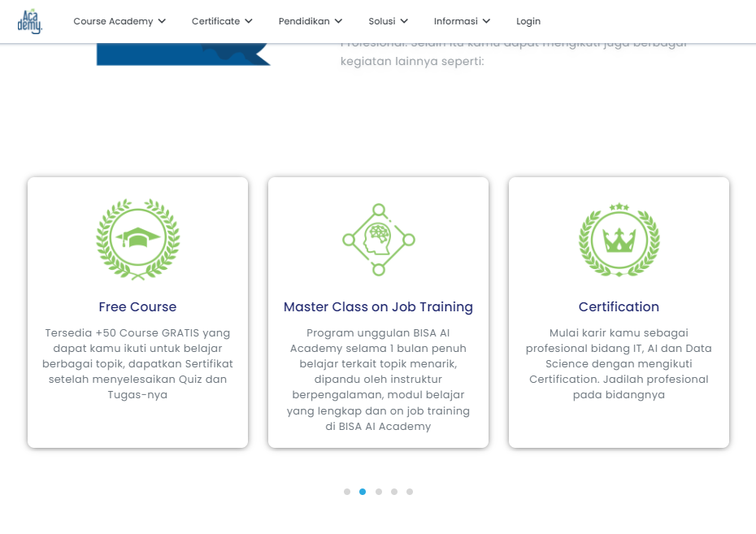Select the active second carousel dot
The width and height of the screenshot is (756, 534).
(x=363, y=492)
